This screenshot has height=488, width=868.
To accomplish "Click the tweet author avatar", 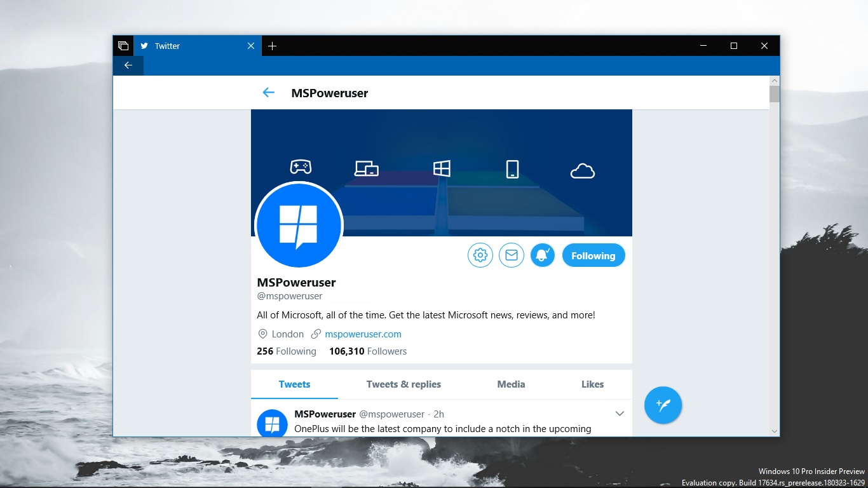I will click(x=272, y=423).
